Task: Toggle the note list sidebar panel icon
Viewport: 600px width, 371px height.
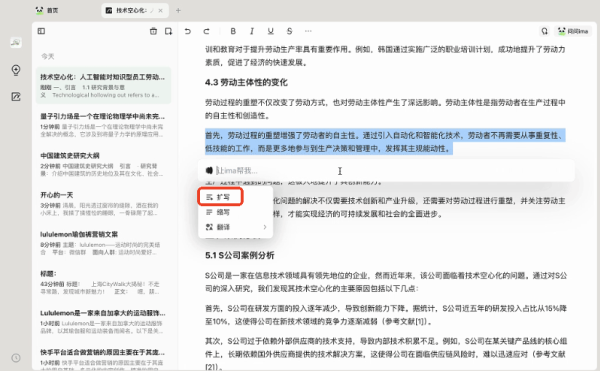Action: pyautogui.click(x=41, y=31)
